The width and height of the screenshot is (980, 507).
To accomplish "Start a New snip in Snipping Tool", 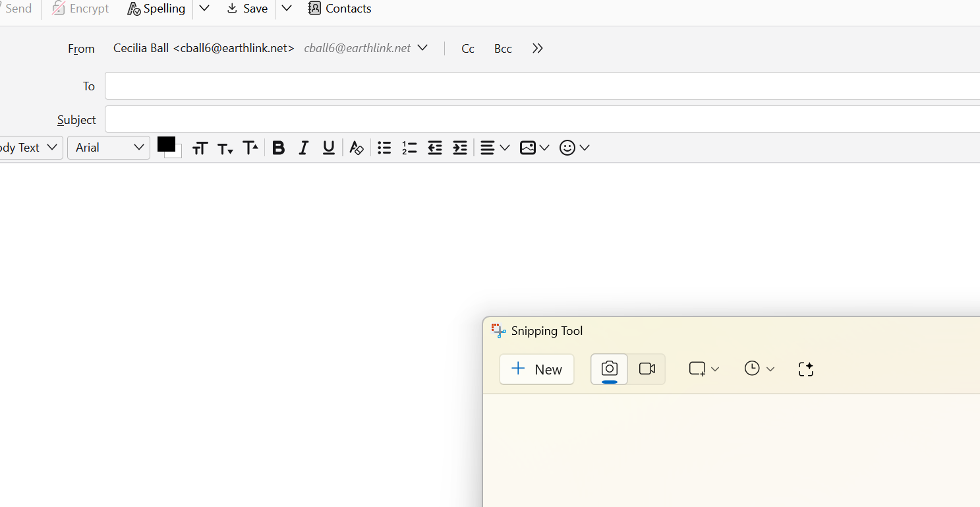I will (x=537, y=369).
